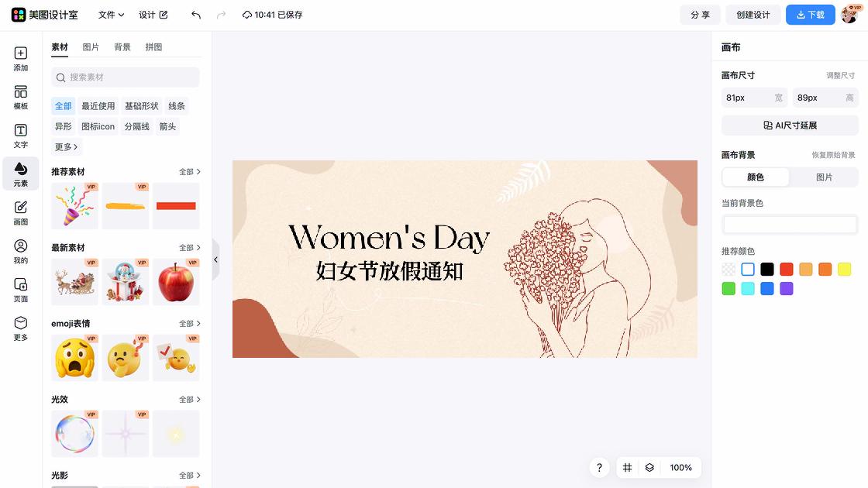Expand 全部 for 光效
The width and height of the screenshot is (868, 488).
[x=189, y=400]
